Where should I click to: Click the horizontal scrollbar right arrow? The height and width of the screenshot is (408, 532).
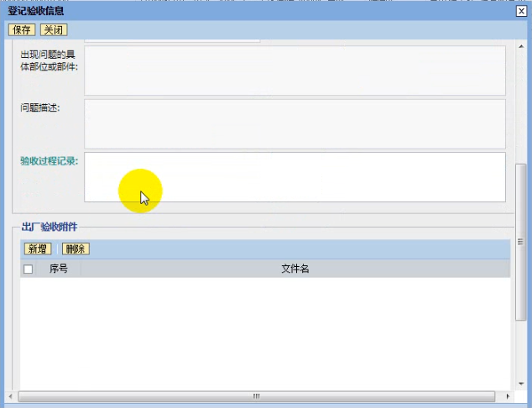click(508, 395)
